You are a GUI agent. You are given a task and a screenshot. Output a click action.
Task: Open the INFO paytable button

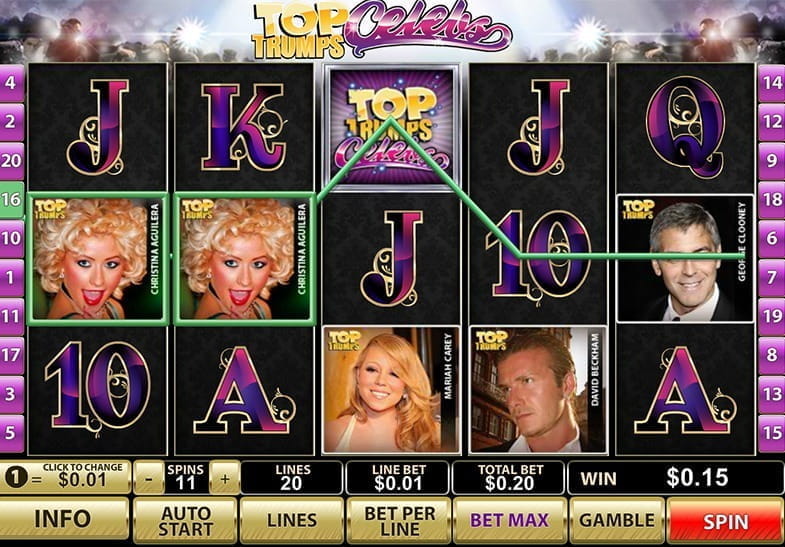point(64,519)
